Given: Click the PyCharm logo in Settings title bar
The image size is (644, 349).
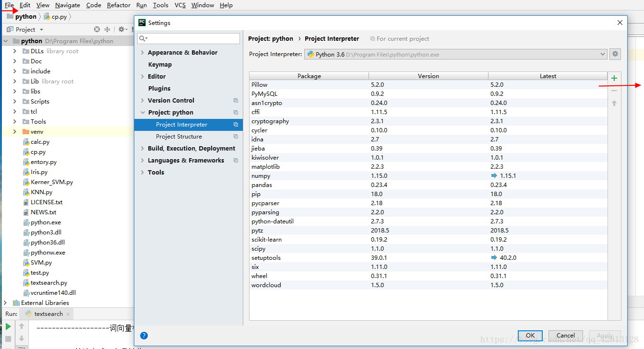Looking at the screenshot, I should tap(142, 23).
